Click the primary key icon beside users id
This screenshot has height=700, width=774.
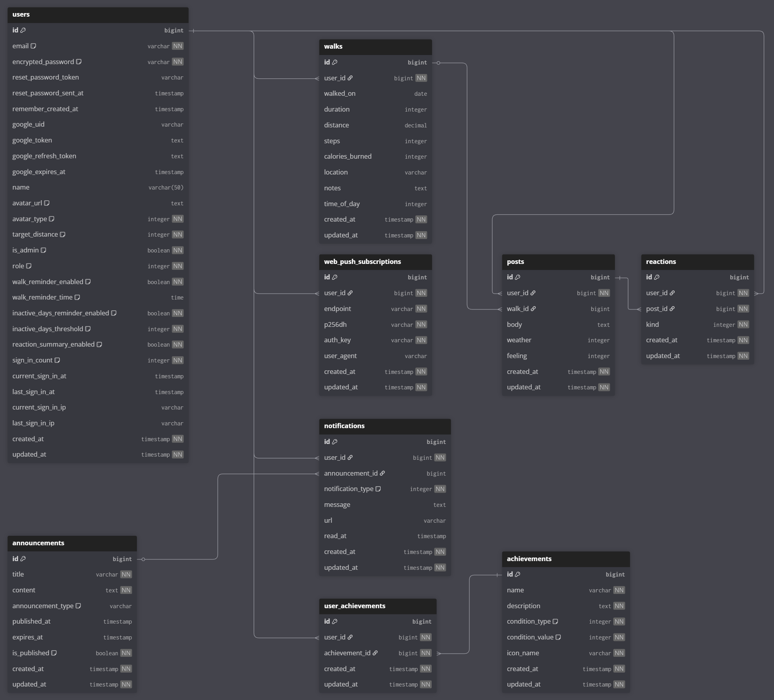pyautogui.click(x=23, y=30)
